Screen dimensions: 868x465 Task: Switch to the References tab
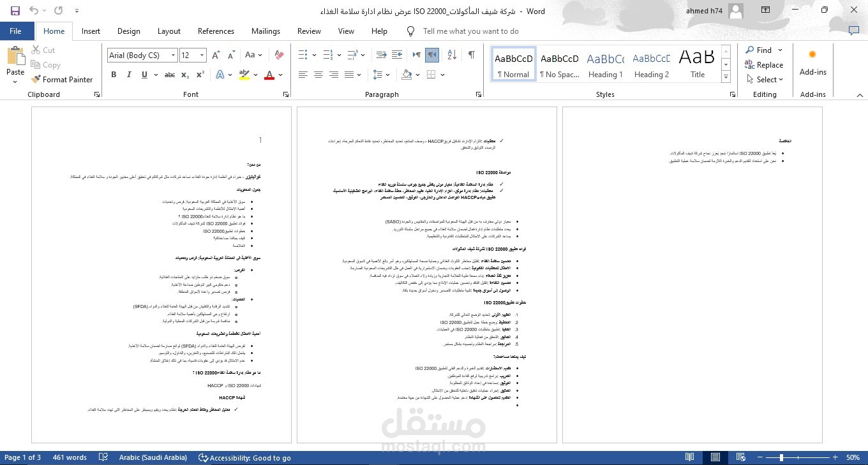tap(216, 31)
